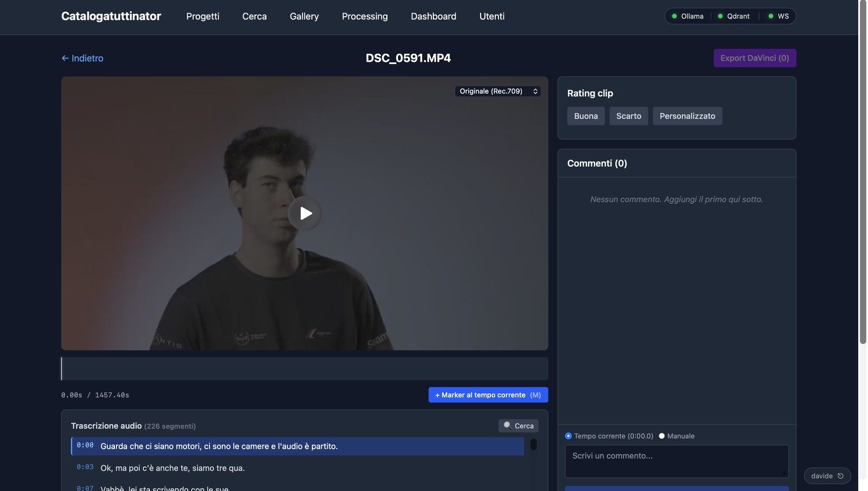Click the 0:07 transcript timestamp

[85, 488]
